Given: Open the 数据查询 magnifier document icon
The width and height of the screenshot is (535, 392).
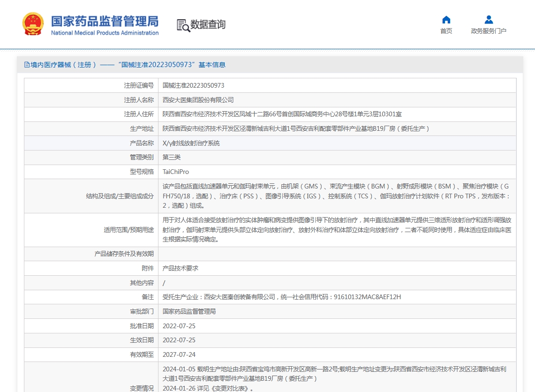Looking at the screenshot, I should [183, 25].
